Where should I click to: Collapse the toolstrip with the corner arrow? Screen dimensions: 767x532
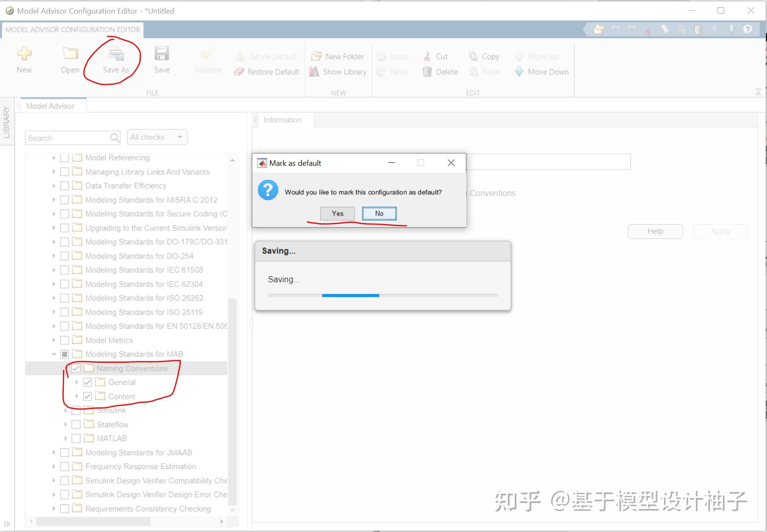[758, 92]
